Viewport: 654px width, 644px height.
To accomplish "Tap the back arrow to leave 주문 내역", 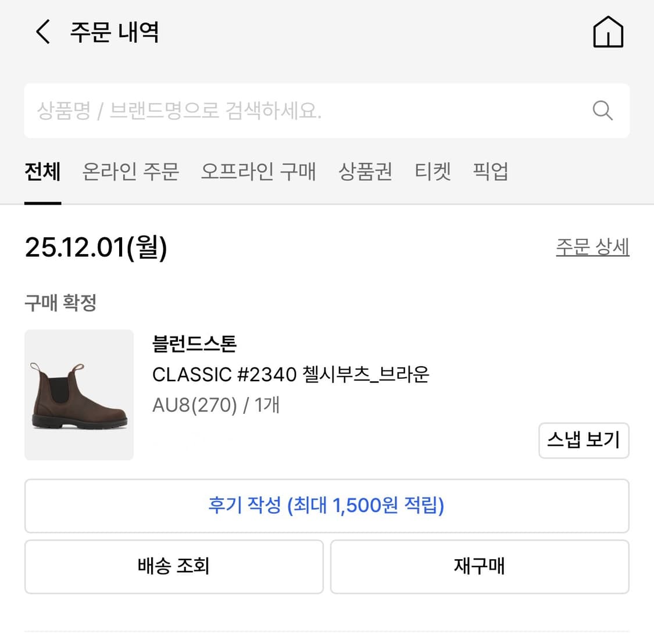I will tap(42, 33).
